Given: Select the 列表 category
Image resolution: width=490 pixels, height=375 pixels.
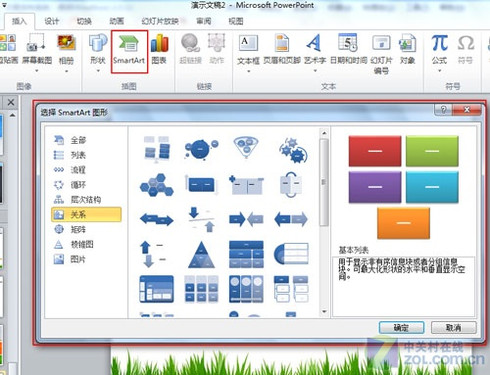Looking at the screenshot, I should click(x=86, y=155).
